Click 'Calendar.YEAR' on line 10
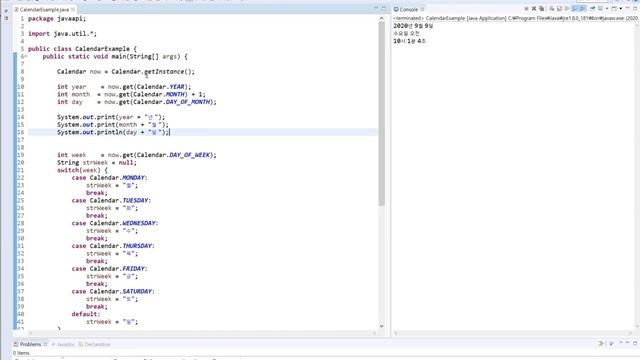Image resolution: width=640 pixels, height=360 pixels. (160, 87)
